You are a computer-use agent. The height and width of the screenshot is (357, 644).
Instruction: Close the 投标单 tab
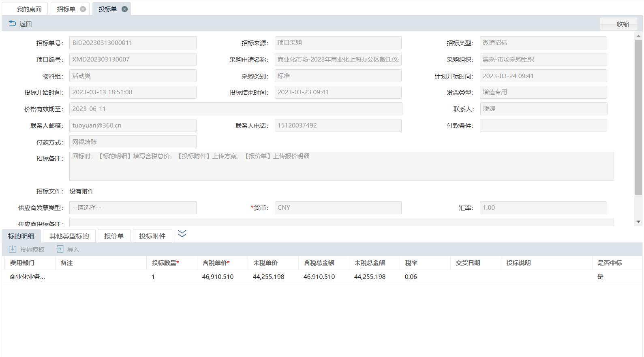click(124, 9)
